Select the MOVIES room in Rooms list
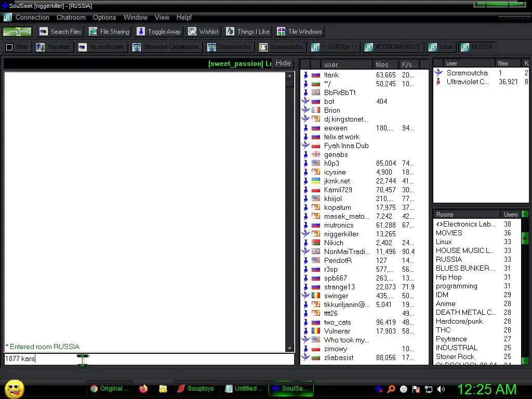The height and width of the screenshot is (399, 532). (477, 233)
